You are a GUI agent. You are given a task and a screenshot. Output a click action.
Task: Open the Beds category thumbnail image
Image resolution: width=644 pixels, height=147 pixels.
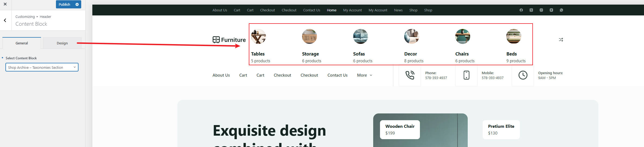[514, 36]
